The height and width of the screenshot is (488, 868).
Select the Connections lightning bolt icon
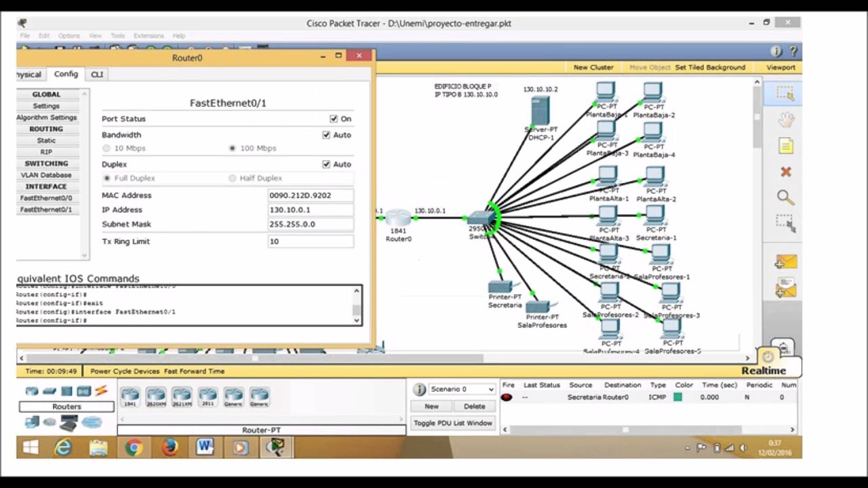point(101,391)
